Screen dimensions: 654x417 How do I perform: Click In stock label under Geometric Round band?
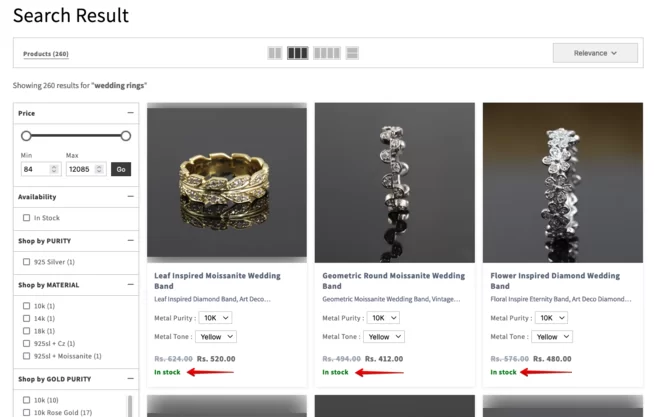click(335, 372)
